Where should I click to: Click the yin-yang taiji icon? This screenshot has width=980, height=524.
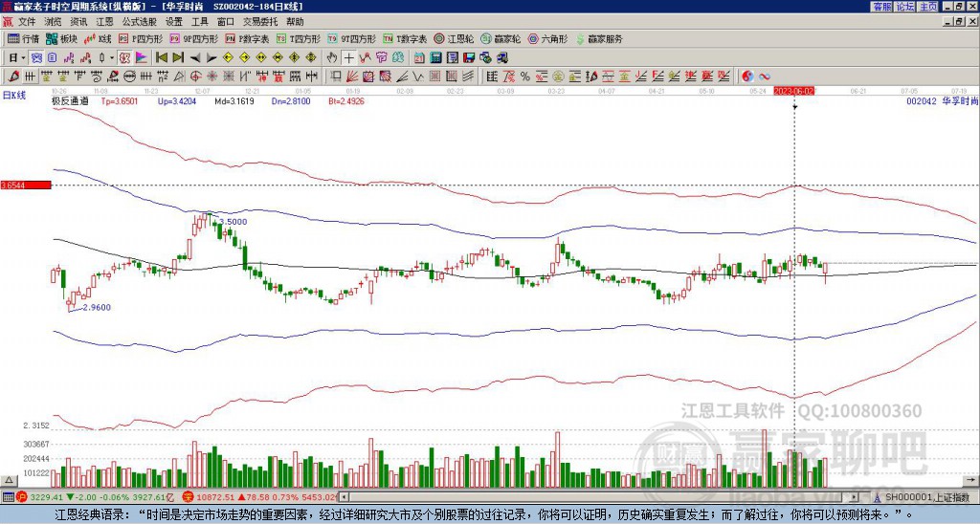pos(747,76)
